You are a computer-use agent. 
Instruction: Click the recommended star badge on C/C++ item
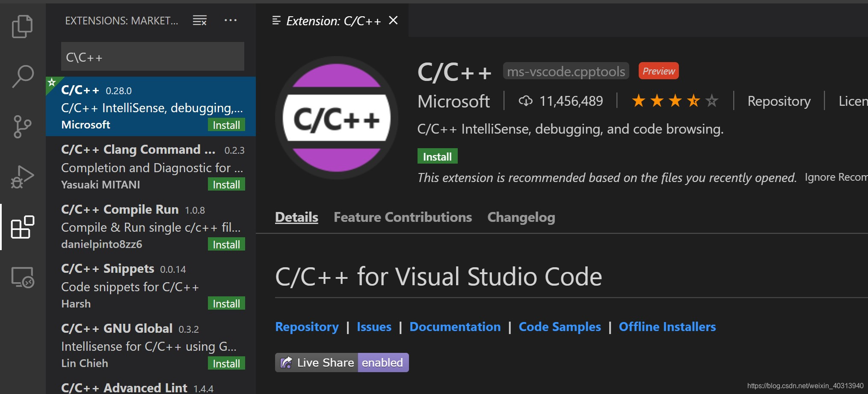click(x=52, y=82)
